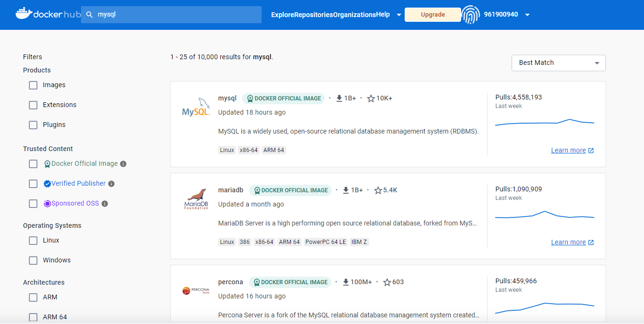
Task: Click info icon beside Verified Publisher filter
Action: pyautogui.click(x=111, y=184)
